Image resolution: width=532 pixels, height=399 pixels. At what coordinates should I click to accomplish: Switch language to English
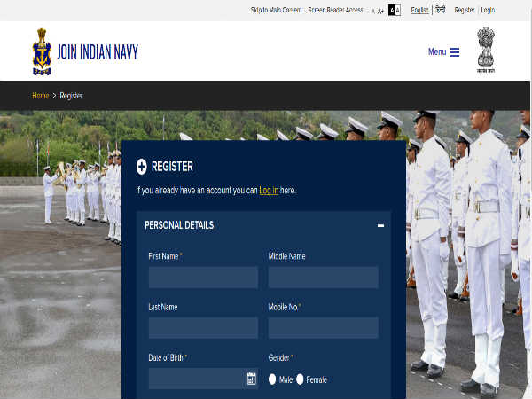click(419, 10)
